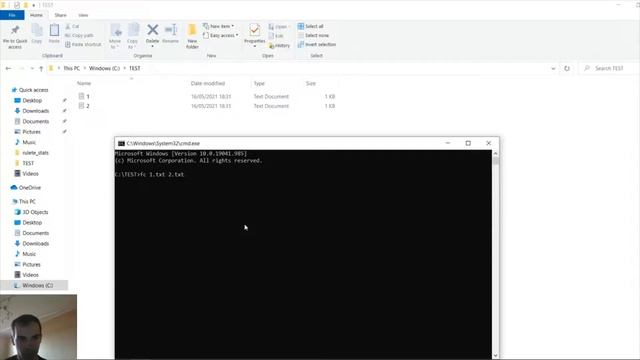Click the Copy ribbon icon
This screenshot has width=640, height=360.
tap(37, 33)
